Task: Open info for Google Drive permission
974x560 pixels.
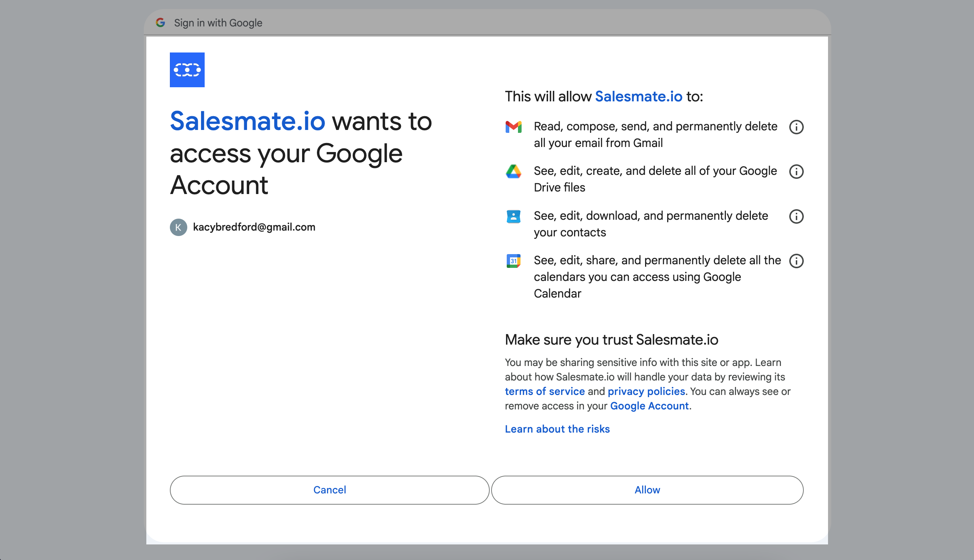Action: 796,172
